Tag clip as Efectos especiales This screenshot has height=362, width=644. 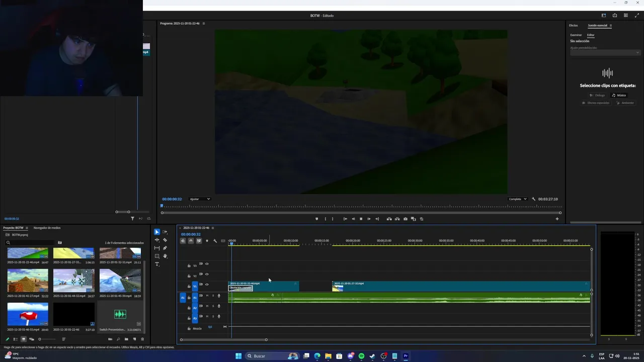596,103
